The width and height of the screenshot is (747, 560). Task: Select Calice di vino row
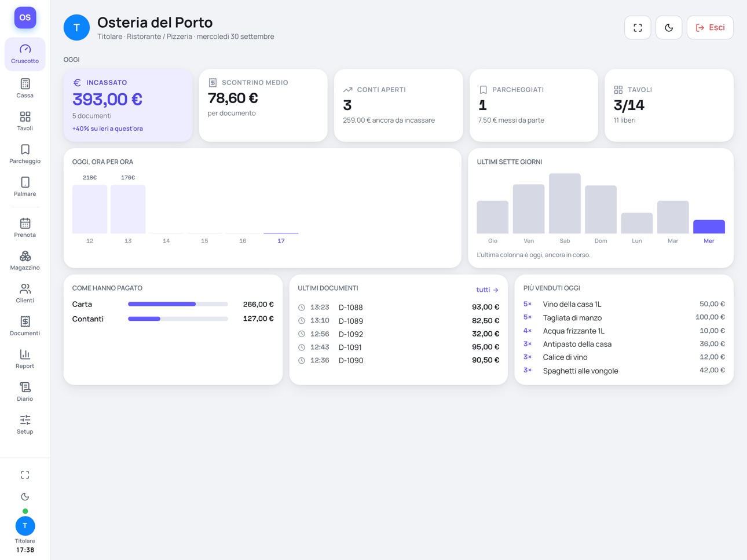tap(624, 357)
